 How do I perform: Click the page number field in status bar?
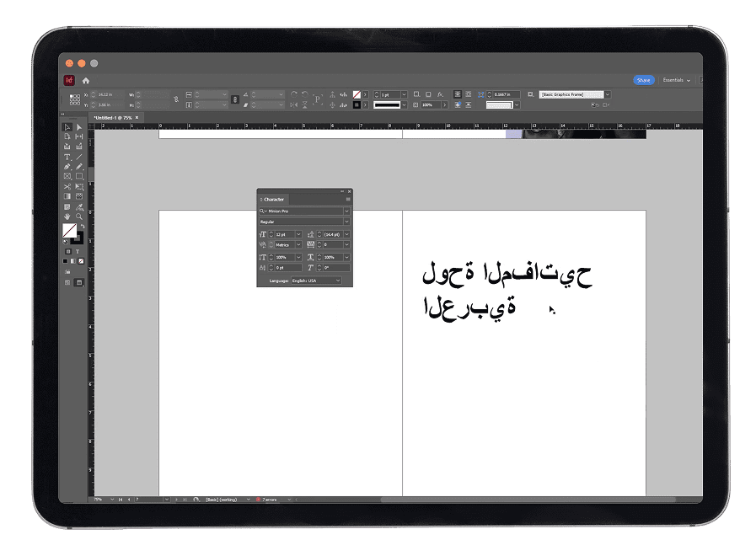(148, 500)
